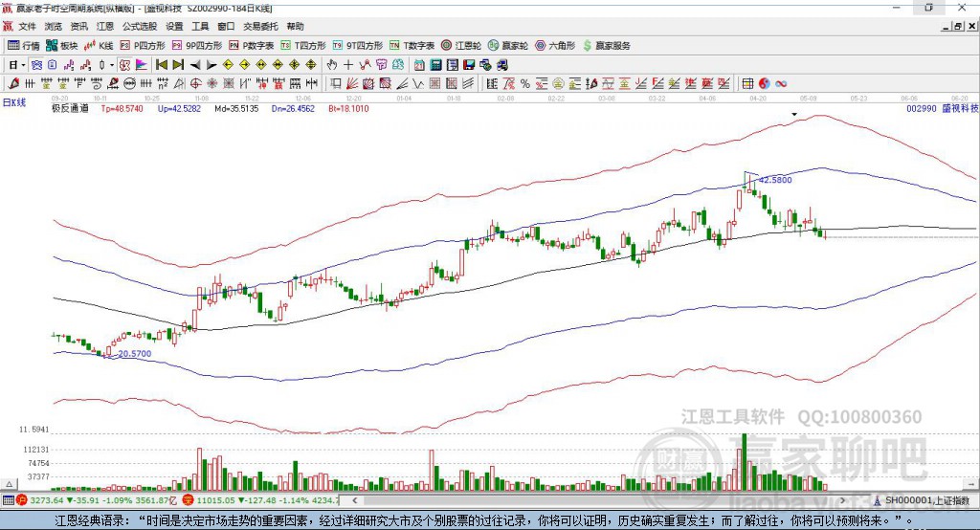
Task: Open the colored grid table icon
Action: (746, 84)
